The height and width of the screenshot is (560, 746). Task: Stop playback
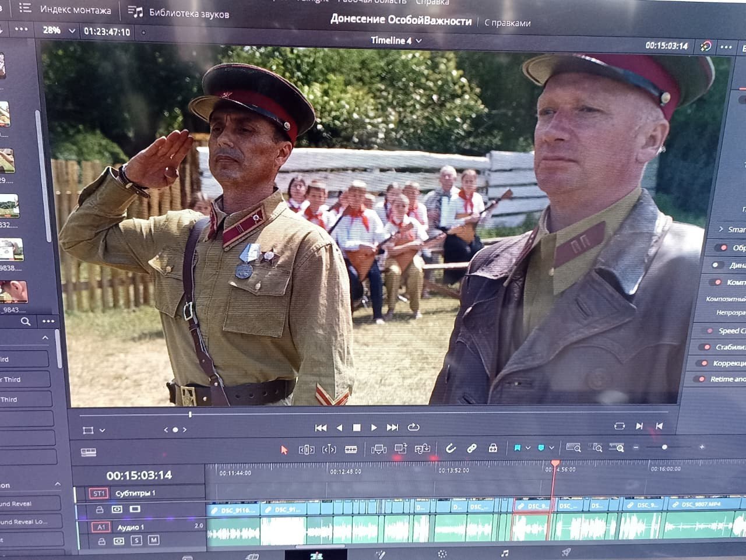pyautogui.click(x=357, y=428)
